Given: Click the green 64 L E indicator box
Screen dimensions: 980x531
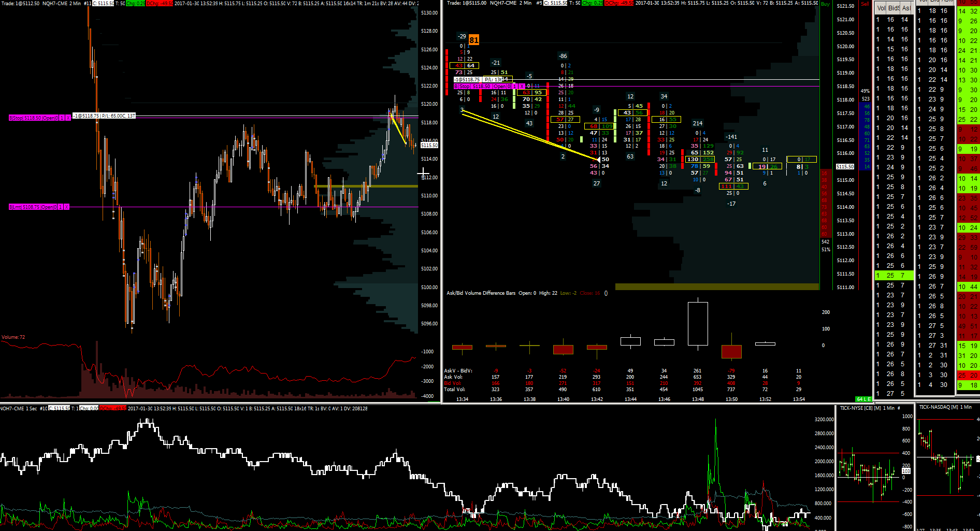Looking at the screenshot, I should (x=863, y=399).
